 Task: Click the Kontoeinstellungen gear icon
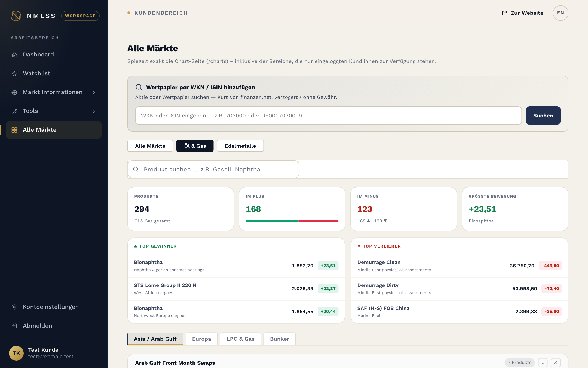(14, 307)
